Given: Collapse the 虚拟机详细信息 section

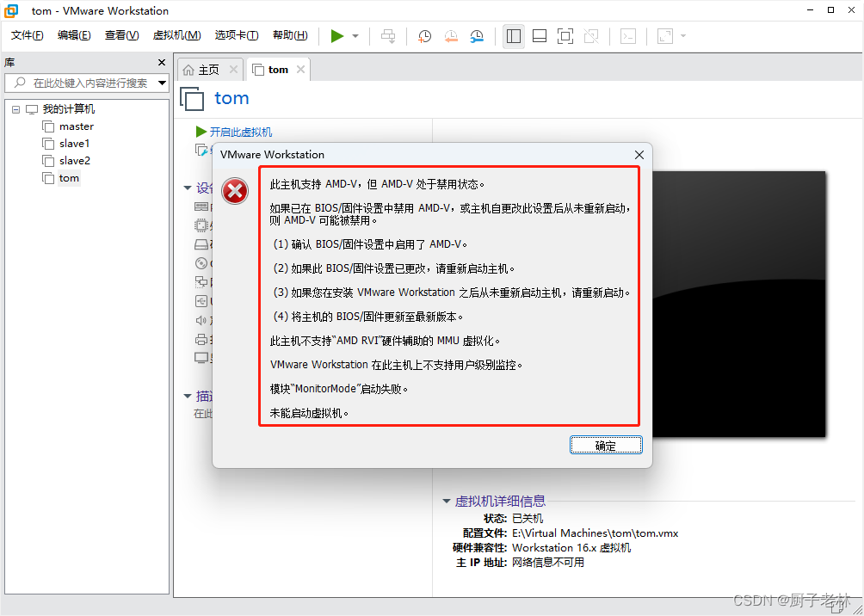Looking at the screenshot, I should 446,500.
